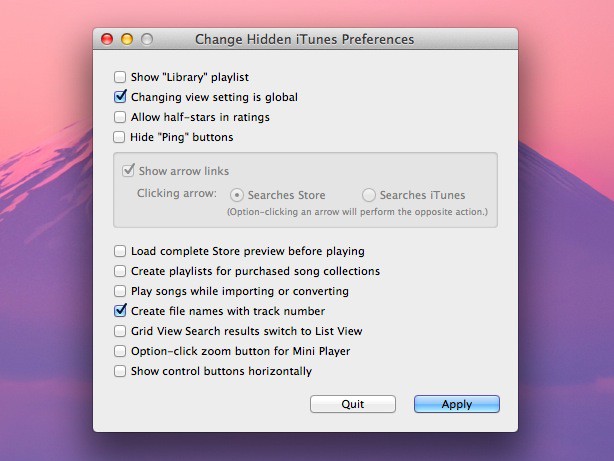Viewport: 614px width, 461px height.
Task: Check Grid View Search results switch option
Action: pyautogui.click(x=120, y=331)
